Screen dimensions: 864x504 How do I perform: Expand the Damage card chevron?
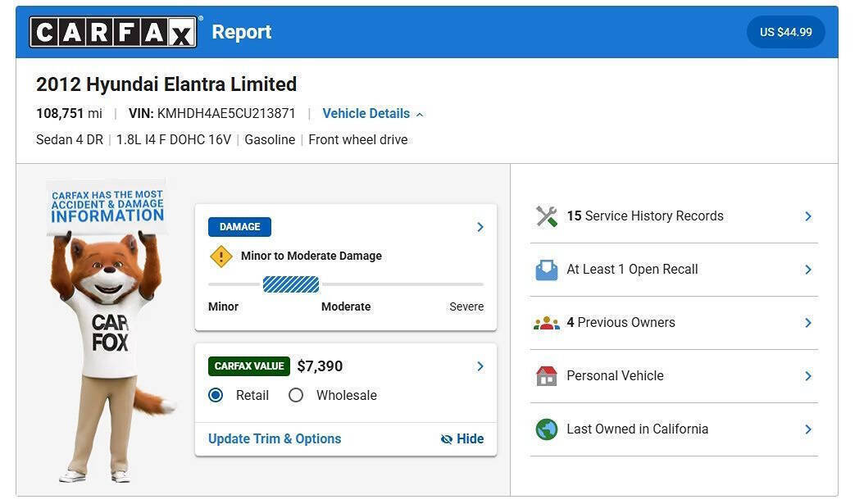(x=480, y=227)
